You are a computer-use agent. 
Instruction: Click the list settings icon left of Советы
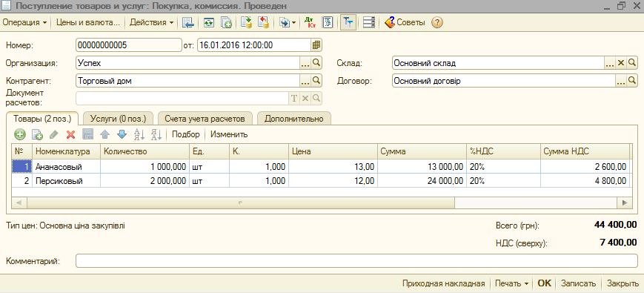tap(369, 22)
